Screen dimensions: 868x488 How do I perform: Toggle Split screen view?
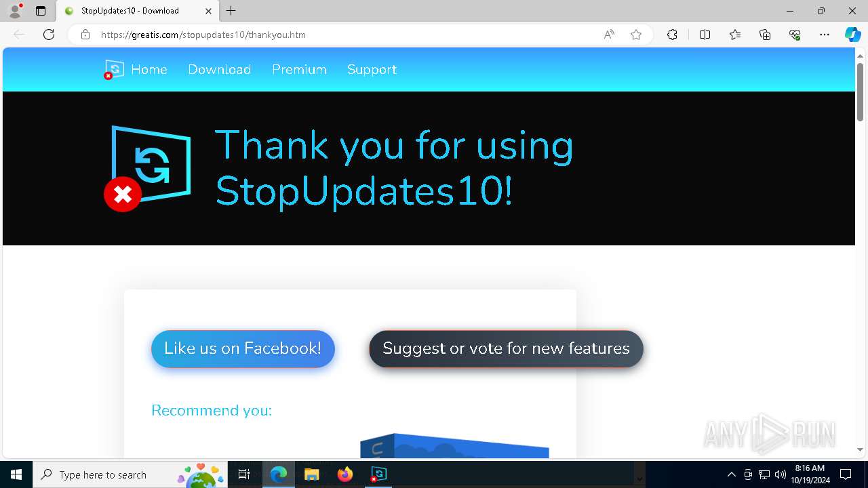coord(705,35)
